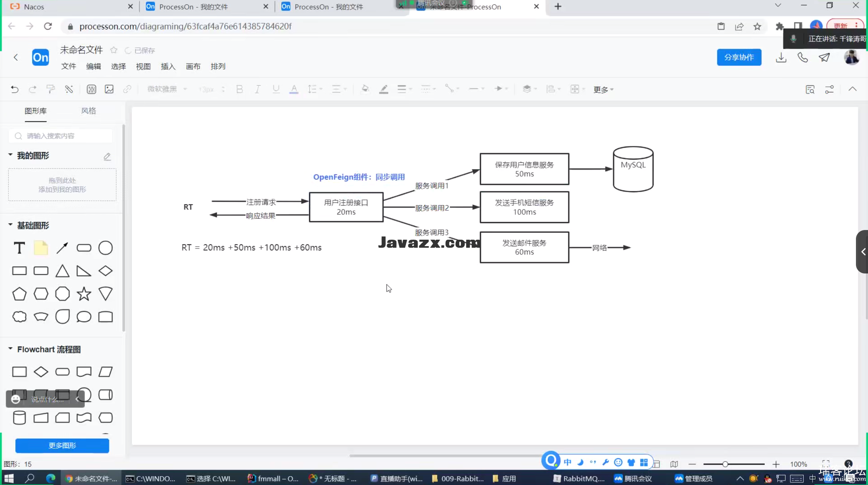Screen dimensions: 868x485
Task: Select the MySQL cylinder on canvas
Action: (633, 169)
